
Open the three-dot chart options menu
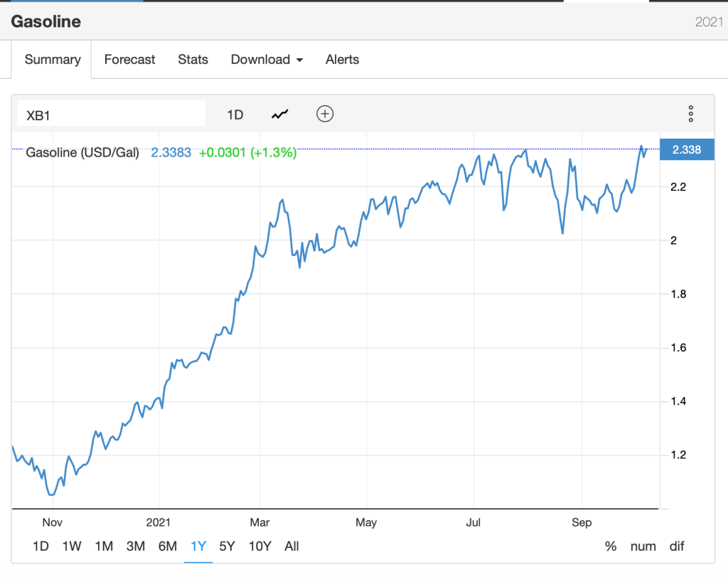[x=690, y=114]
